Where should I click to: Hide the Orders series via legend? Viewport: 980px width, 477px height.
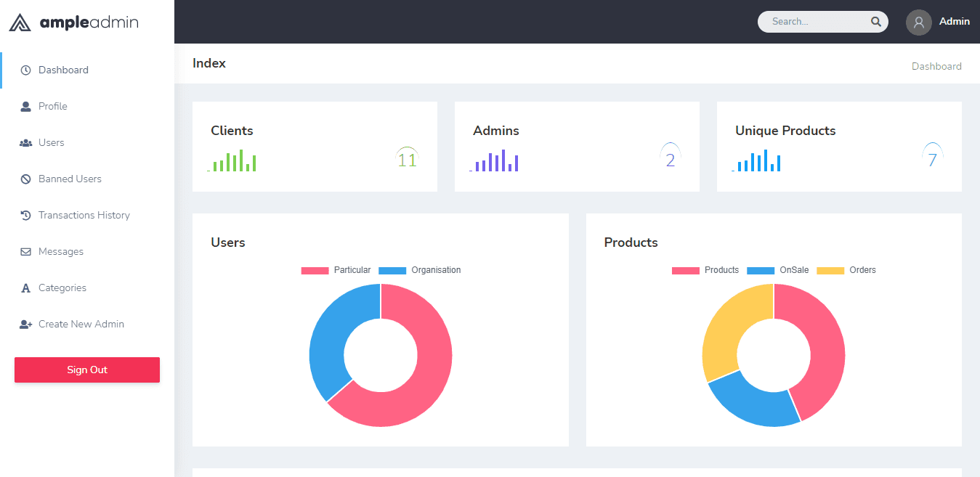(x=846, y=270)
